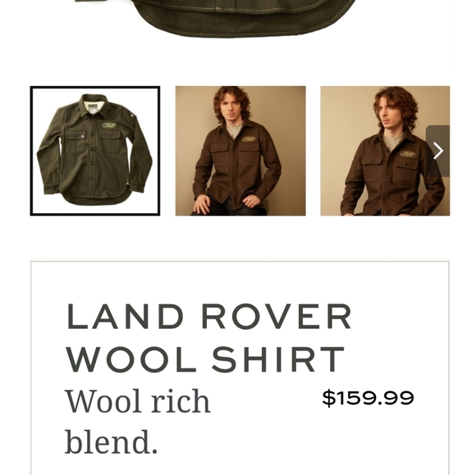Click the Wool rich blend description

[x=138, y=422]
